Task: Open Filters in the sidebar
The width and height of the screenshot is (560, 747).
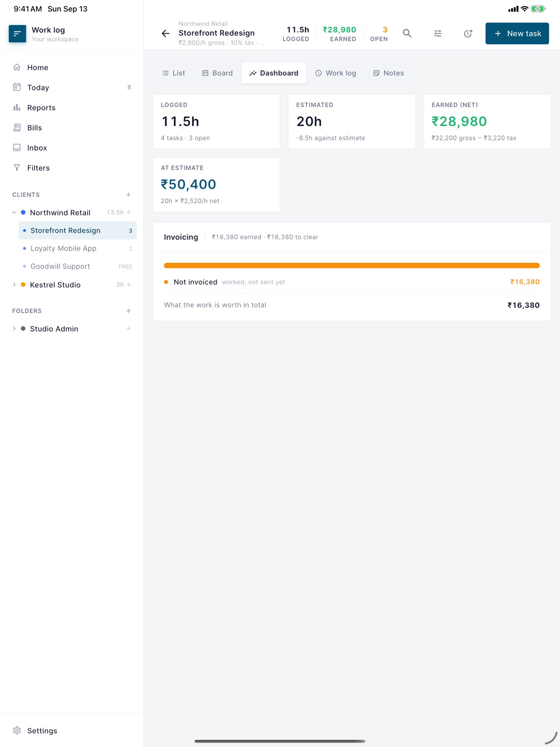Action: click(72, 168)
